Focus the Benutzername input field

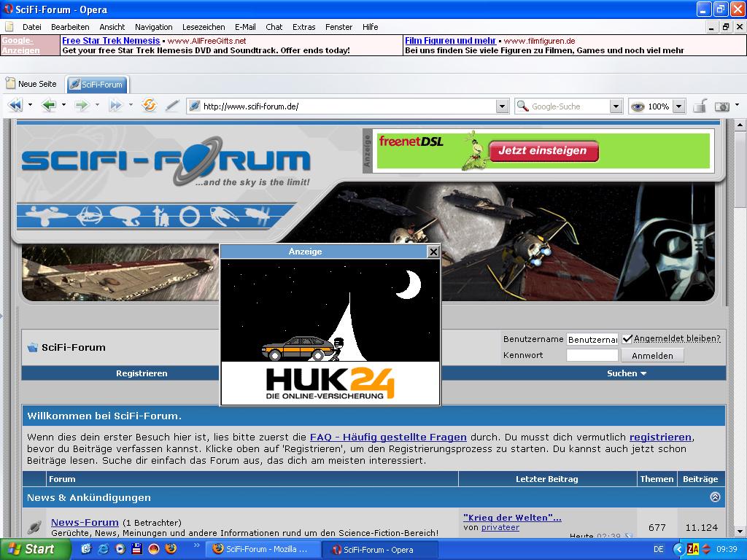coord(592,339)
